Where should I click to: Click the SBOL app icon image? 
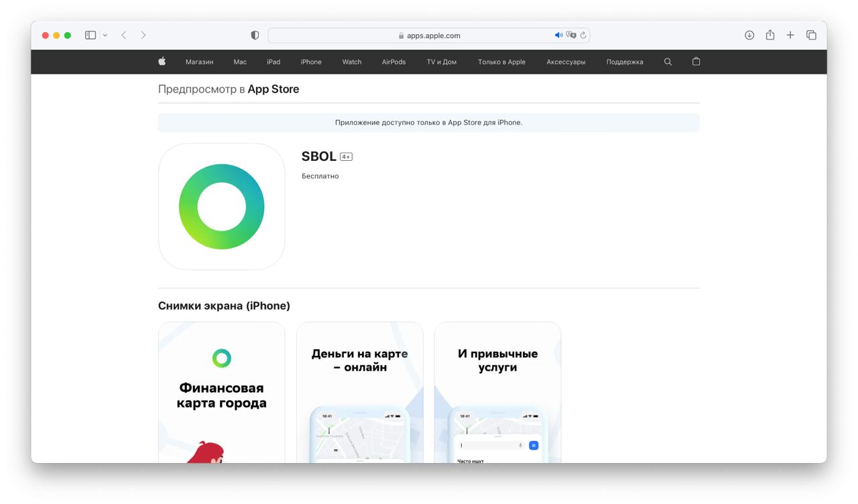tap(222, 206)
